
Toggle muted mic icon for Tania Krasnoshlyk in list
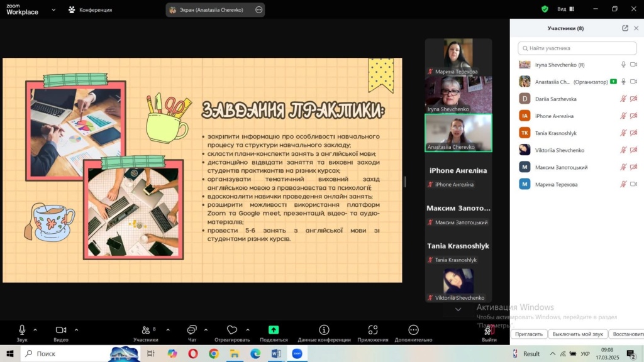[x=623, y=133]
